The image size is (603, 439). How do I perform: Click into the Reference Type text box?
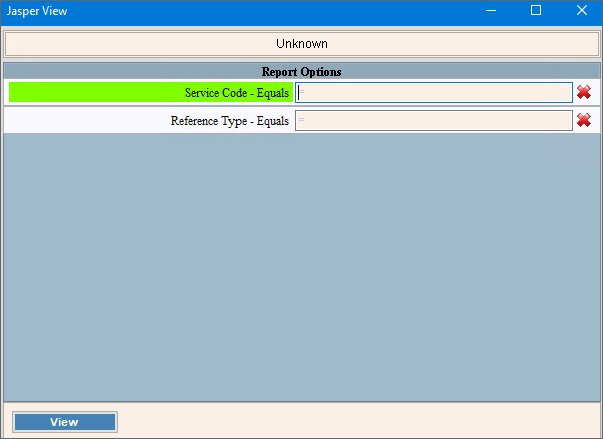(434, 121)
